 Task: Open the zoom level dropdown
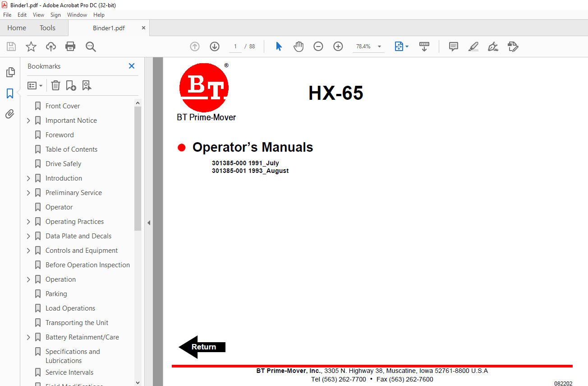[x=379, y=47]
